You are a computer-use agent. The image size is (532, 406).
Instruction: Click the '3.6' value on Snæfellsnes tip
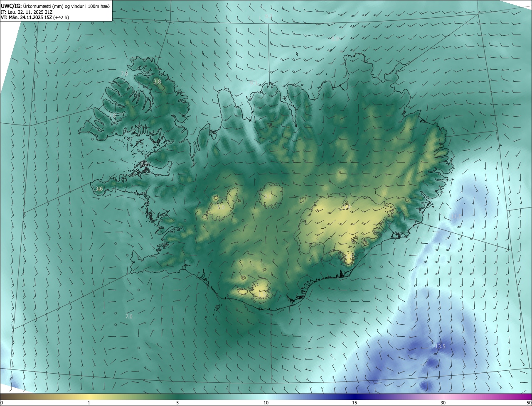[99, 189]
